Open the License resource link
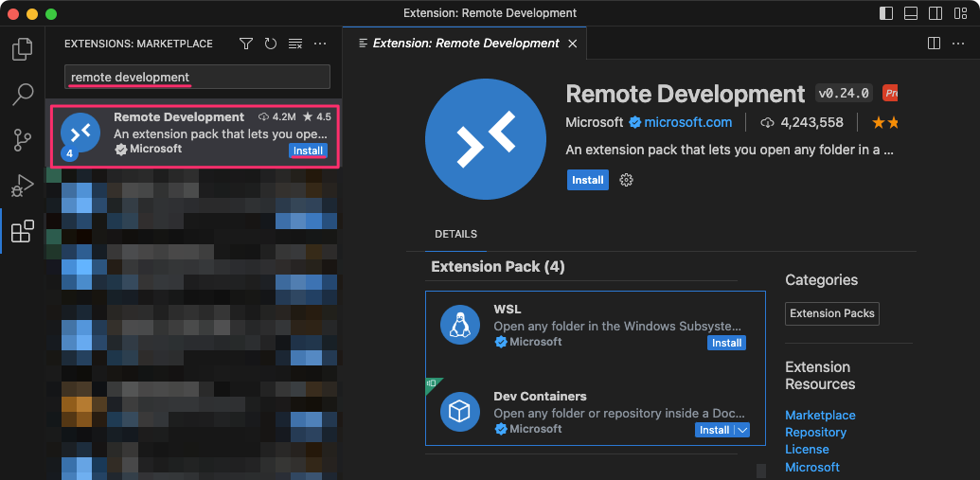The width and height of the screenshot is (980, 480). pos(807,450)
